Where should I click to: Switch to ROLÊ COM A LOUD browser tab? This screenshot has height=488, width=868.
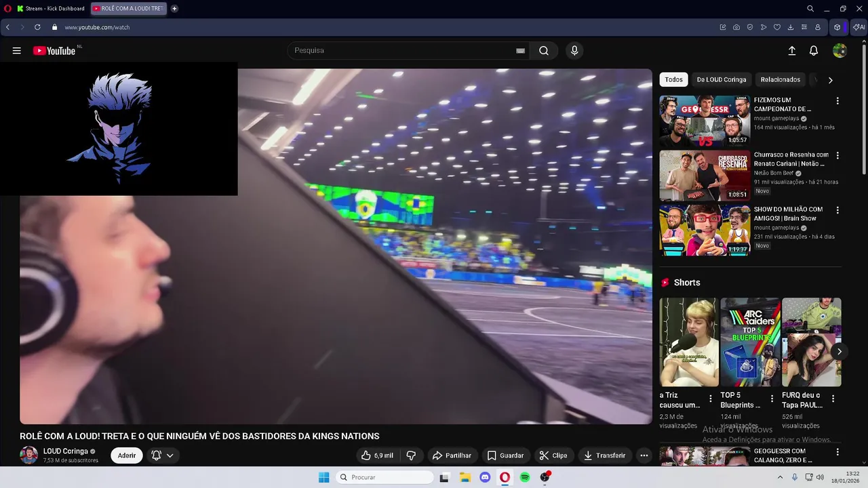pos(128,9)
